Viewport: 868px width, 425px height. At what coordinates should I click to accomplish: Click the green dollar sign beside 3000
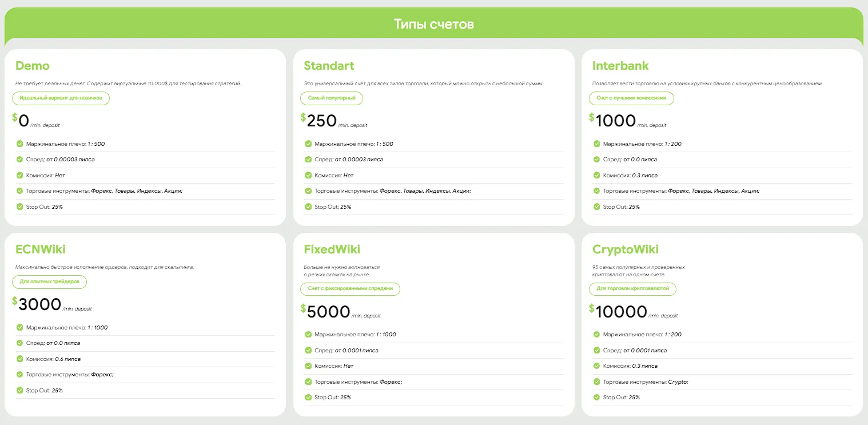[15, 301]
